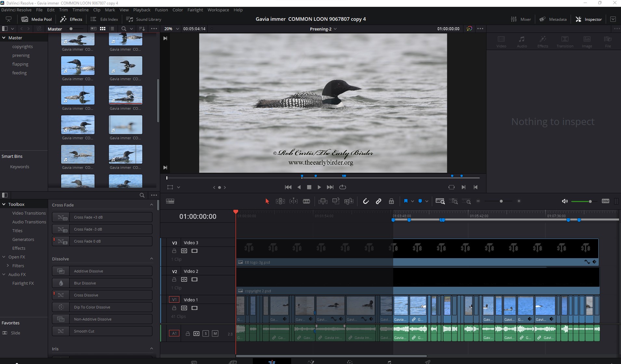The width and height of the screenshot is (621, 364).
Task: Lock the Video 3 track
Action: (x=174, y=251)
